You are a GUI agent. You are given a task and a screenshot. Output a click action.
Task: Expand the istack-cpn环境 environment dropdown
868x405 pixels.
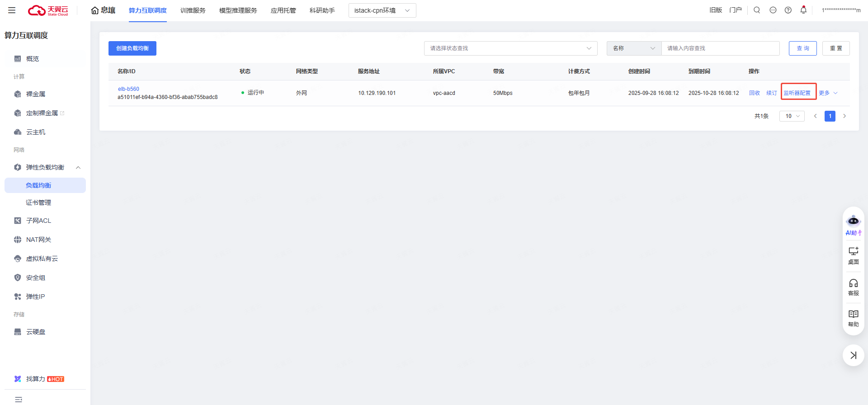pos(382,10)
